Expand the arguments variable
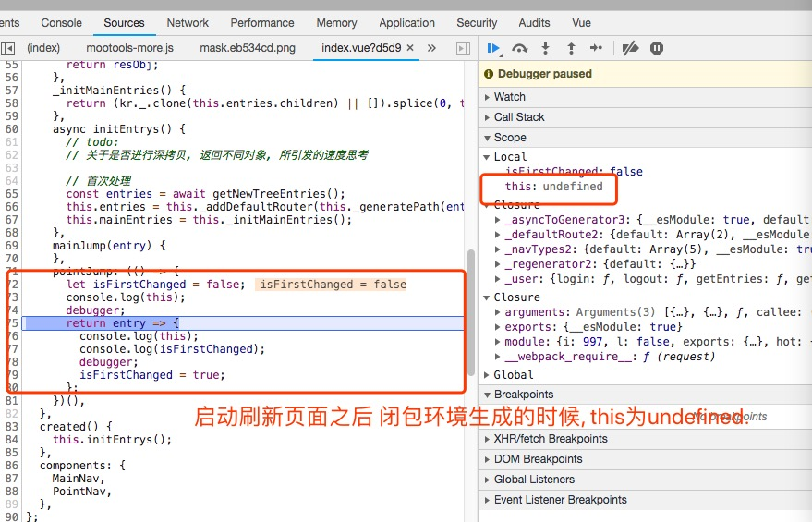Image resolution: width=812 pixels, height=522 pixels. (x=498, y=312)
